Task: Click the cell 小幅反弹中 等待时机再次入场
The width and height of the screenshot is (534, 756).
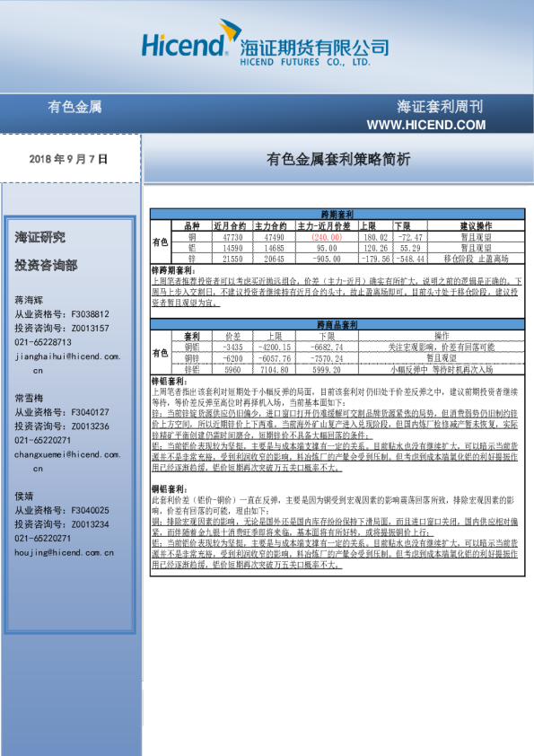Action: (442, 370)
